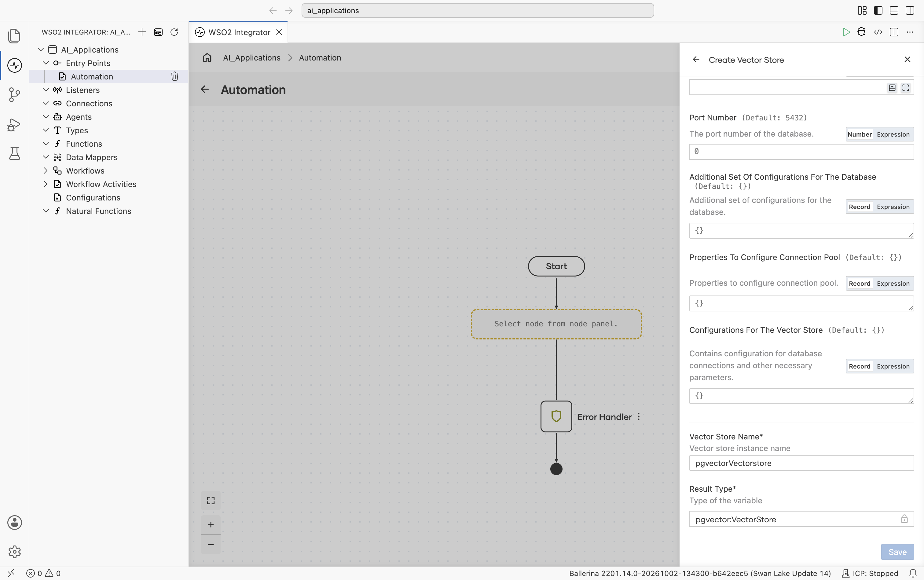Switch Vector Store configurations to Expression mode
This screenshot has height=580, width=924.
point(893,366)
